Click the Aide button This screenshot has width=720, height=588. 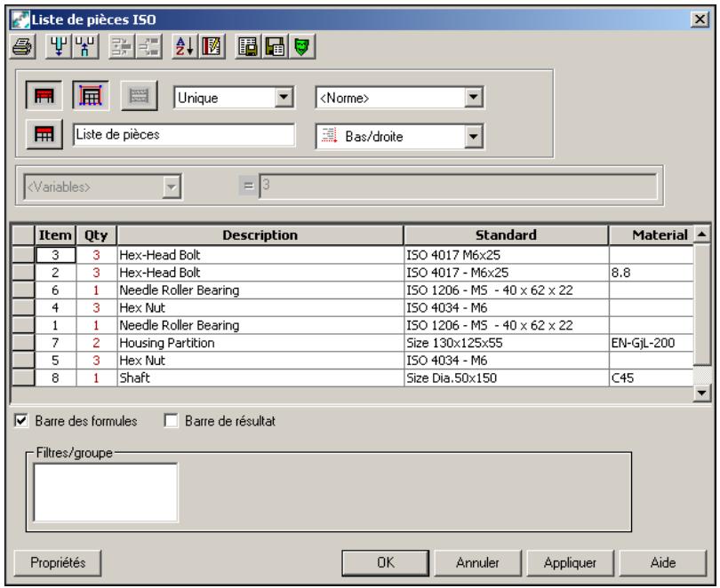click(662, 563)
